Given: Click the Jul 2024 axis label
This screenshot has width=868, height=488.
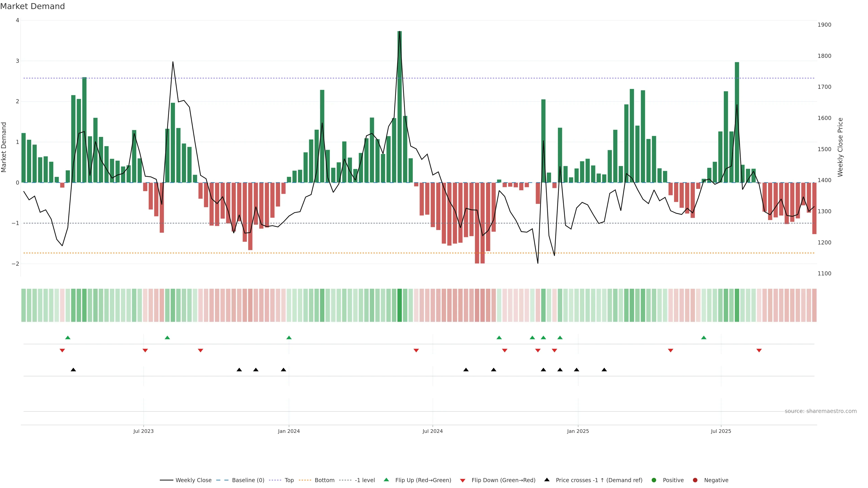Looking at the screenshot, I should pos(433,431).
